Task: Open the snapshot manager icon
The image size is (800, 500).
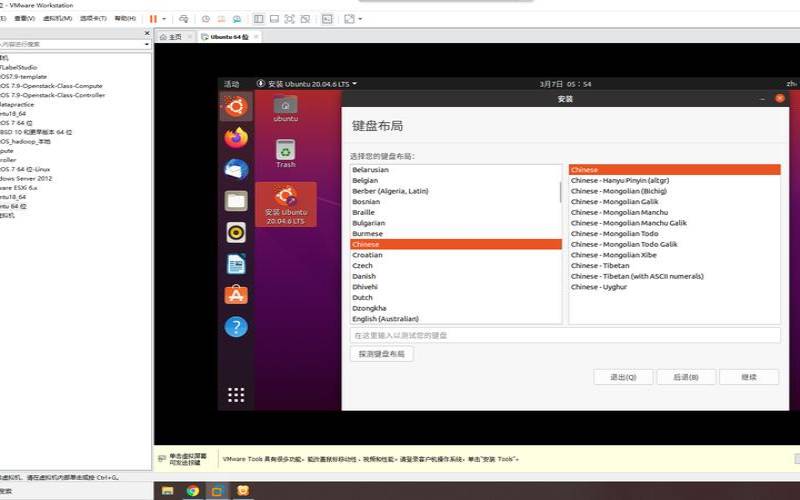Action: tap(237, 19)
